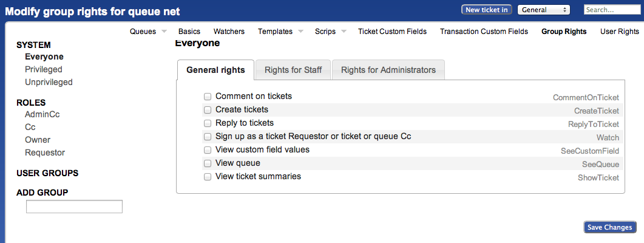This screenshot has height=243, width=644.
Task: Switch to Rights for Staff tab
Action: [x=293, y=70]
